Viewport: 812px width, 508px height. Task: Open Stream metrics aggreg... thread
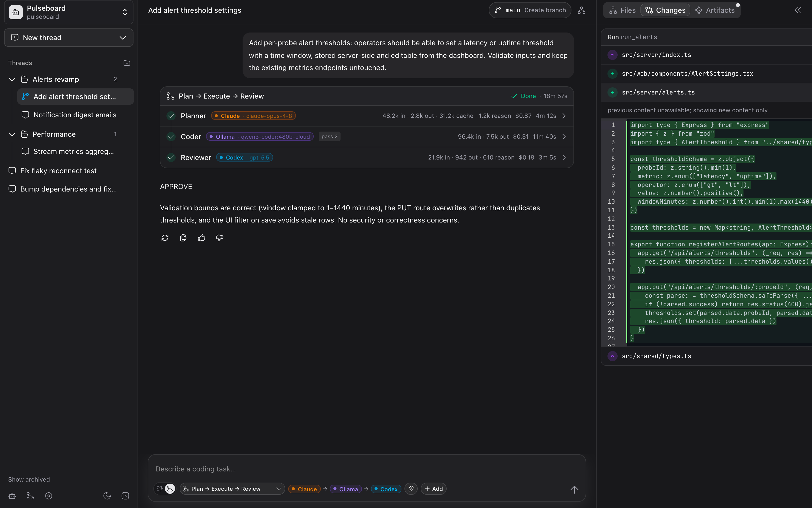(x=75, y=152)
